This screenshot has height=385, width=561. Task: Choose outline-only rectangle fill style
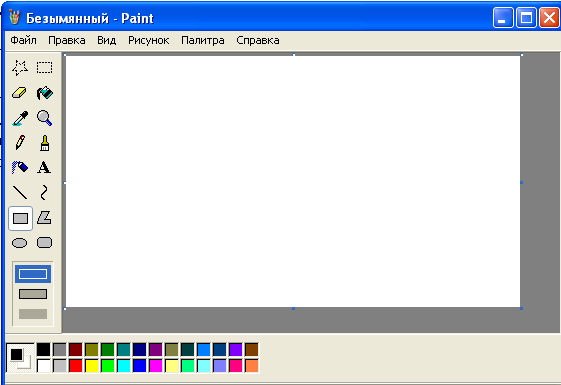33,274
